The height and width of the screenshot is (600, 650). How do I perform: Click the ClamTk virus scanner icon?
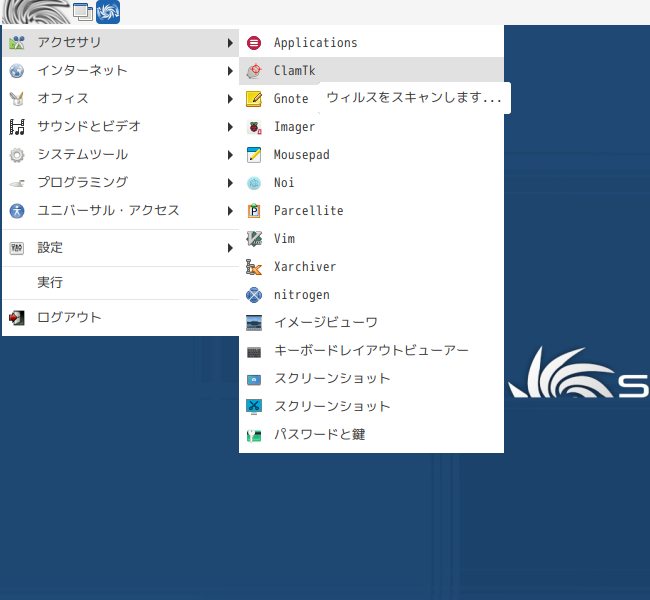254,71
